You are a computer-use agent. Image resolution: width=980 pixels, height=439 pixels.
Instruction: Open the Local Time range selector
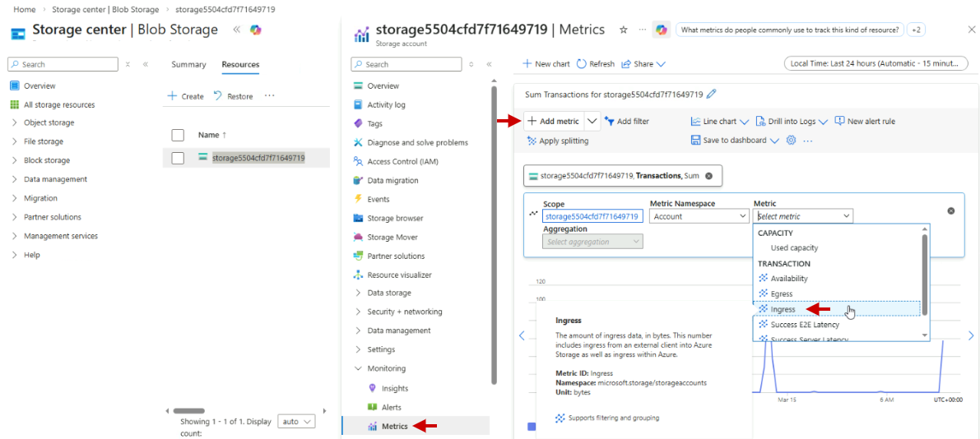coord(873,63)
